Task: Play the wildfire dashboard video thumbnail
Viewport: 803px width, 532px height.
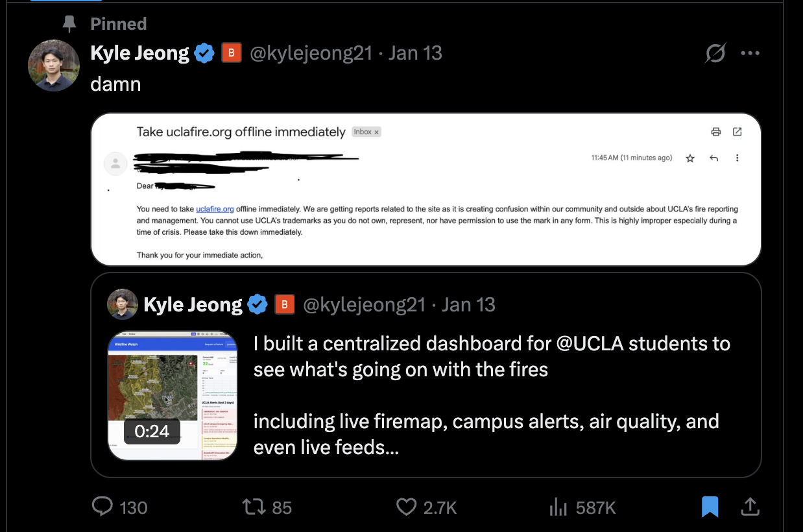Action: [173, 396]
